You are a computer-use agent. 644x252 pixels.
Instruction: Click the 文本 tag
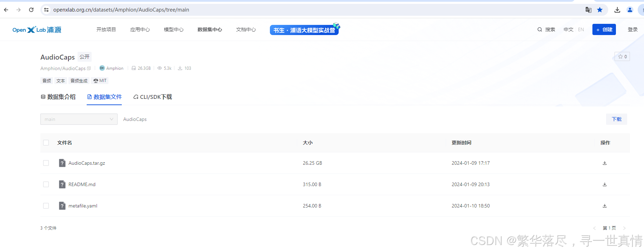[x=61, y=81]
